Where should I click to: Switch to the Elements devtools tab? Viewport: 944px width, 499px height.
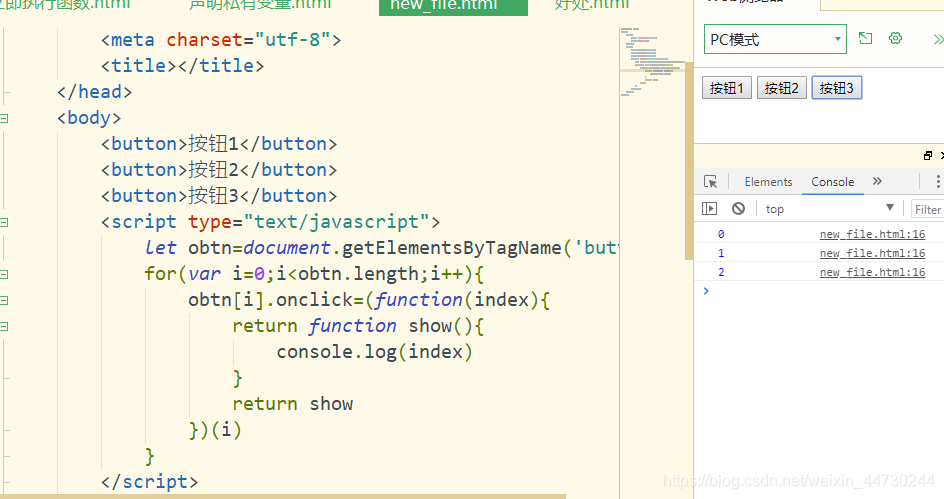tap(768, 182)
